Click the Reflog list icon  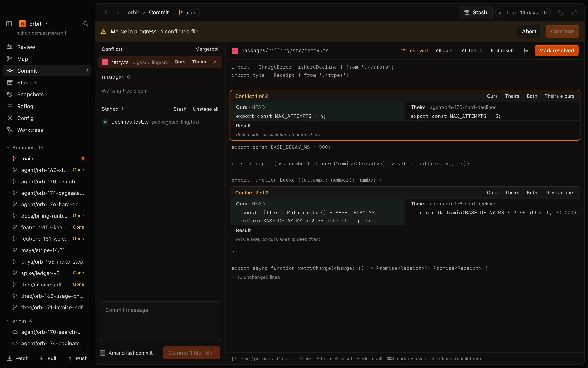pyautogui.click(x=10, y=106)
